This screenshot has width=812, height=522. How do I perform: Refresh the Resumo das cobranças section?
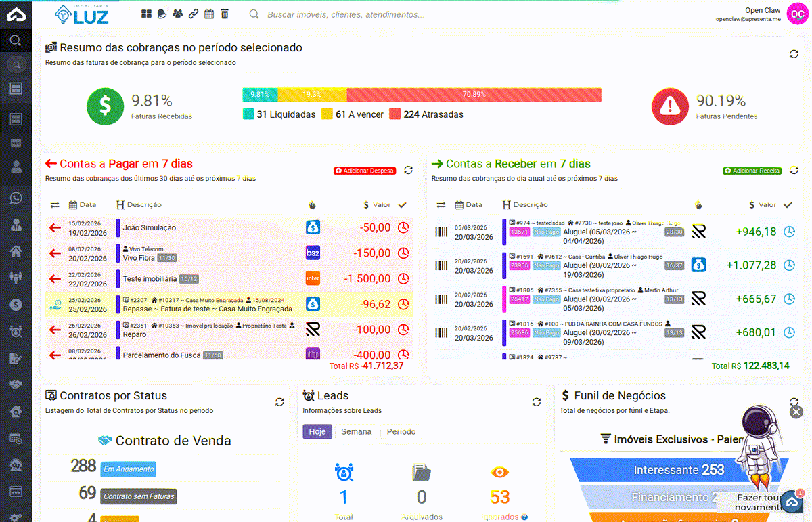coord(794,53)
